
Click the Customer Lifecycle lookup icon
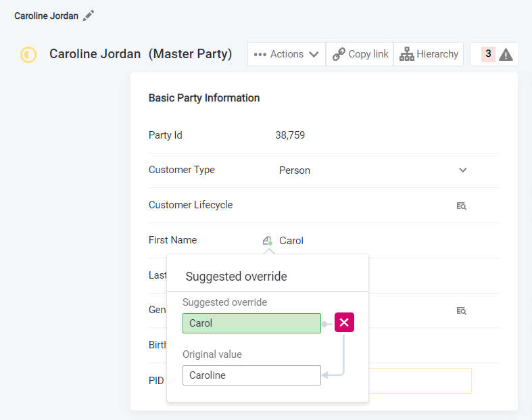pyautogui.click(x=462, y=206)
